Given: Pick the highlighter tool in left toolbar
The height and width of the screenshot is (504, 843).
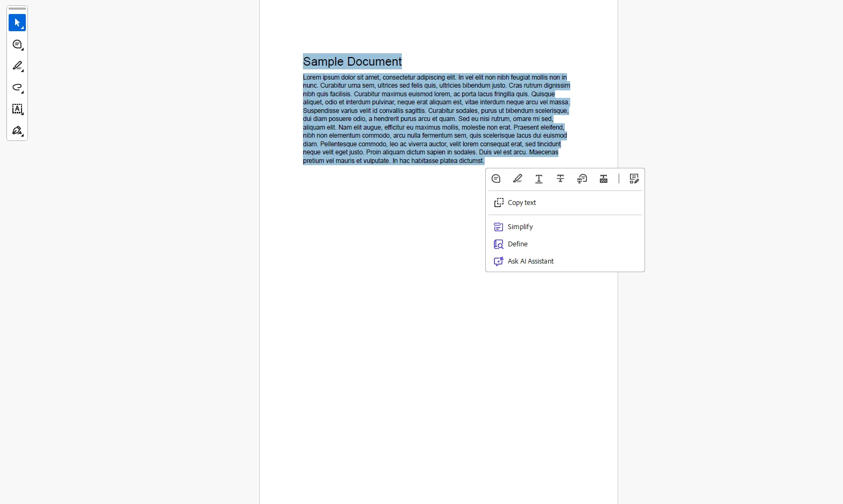Looking at the screenshot, I should point(17,66).
